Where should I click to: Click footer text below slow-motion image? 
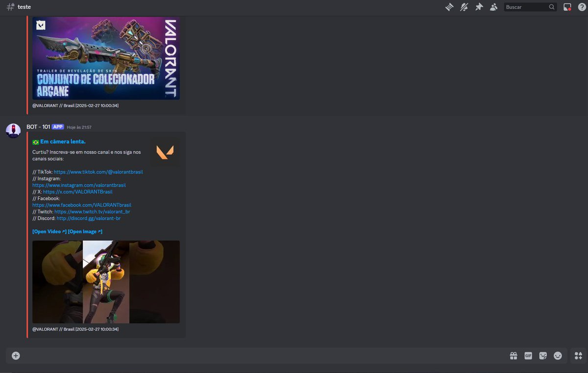coord(75,329)
